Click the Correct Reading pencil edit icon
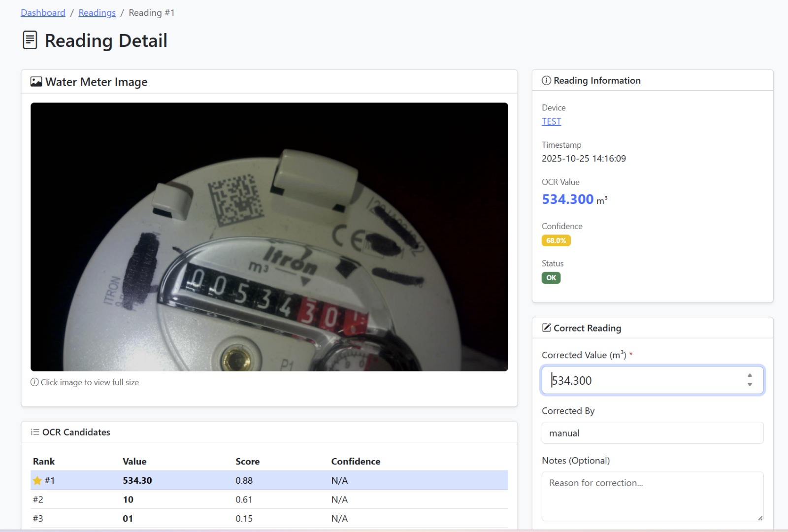788x532 pixels. [546, 328]
